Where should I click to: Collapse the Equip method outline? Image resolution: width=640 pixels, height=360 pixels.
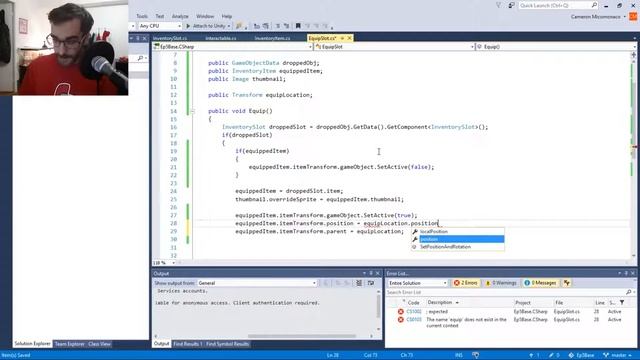[192, 111]
